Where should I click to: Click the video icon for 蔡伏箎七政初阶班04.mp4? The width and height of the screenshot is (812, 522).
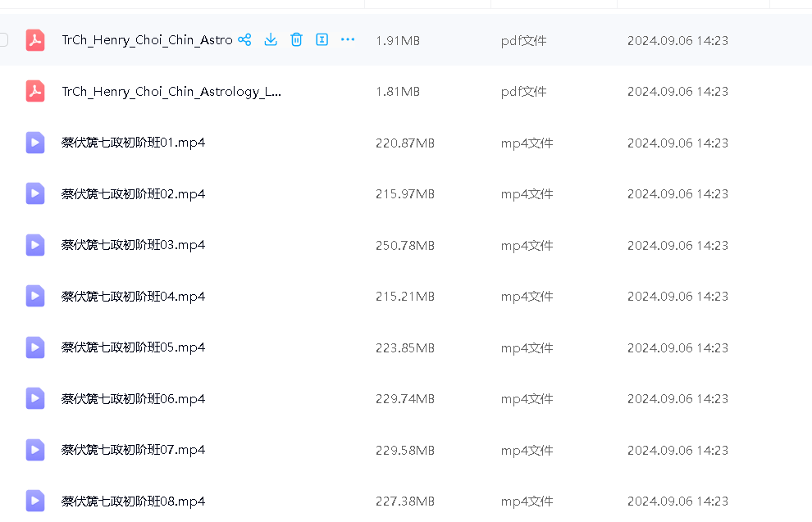pos(34,296)
